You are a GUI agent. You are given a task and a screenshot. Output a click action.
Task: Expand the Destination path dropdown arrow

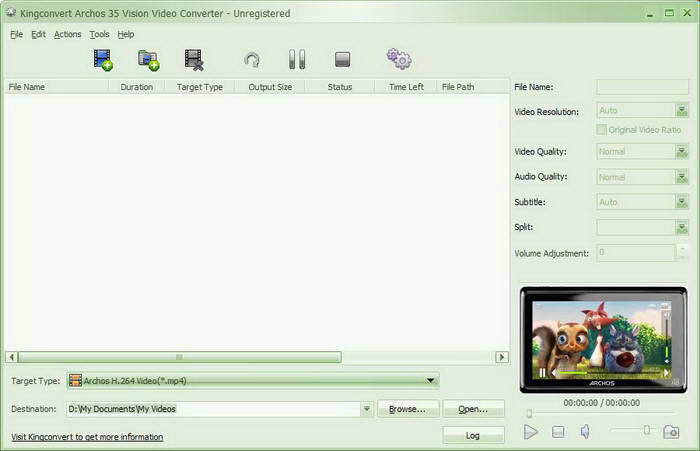(367, 409)
